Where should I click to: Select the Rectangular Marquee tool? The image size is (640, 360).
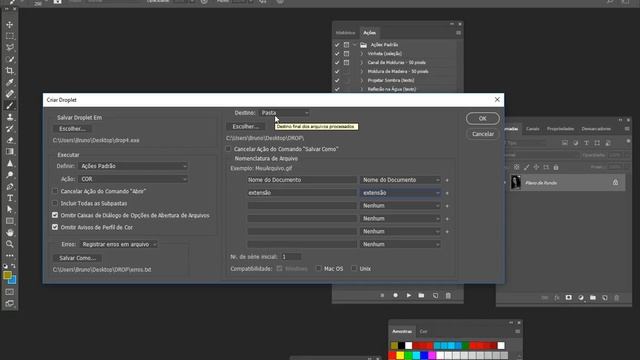click(x=9, y=36)
